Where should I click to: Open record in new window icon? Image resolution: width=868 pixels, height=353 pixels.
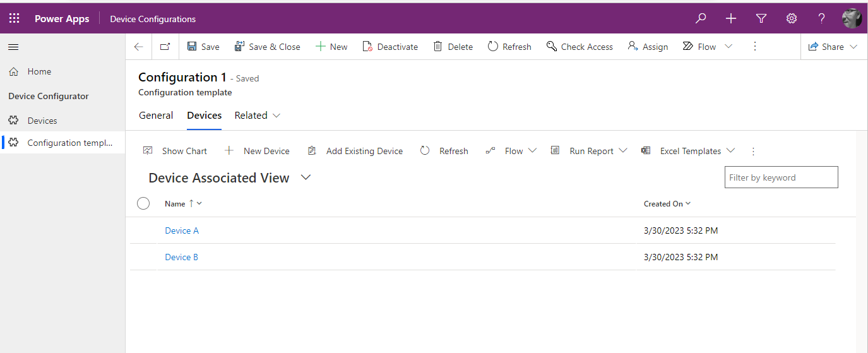coord(165,47)
